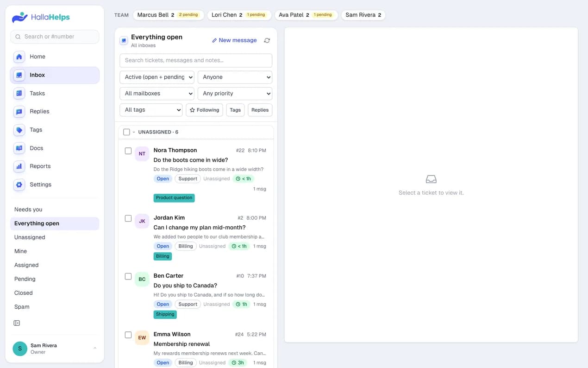This screenshot has width=588, height=368.
Task: Open the Needs you view
Action: point(55,209)
